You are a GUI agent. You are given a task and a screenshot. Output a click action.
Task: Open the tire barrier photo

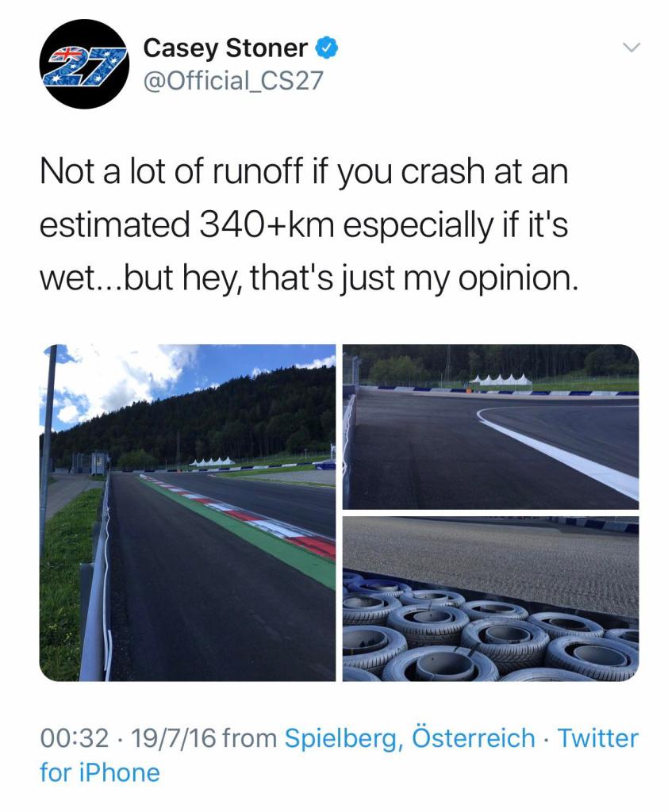[x=490, y=598]
